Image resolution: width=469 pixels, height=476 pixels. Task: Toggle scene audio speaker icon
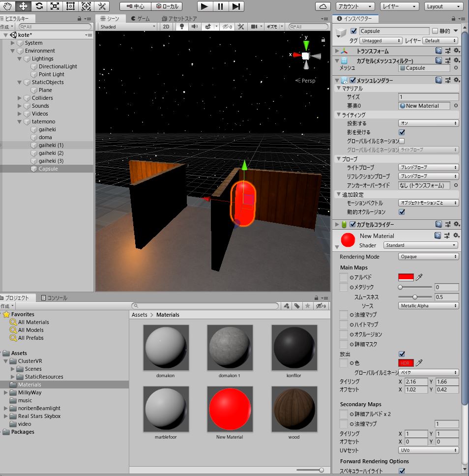coord(195,27)
